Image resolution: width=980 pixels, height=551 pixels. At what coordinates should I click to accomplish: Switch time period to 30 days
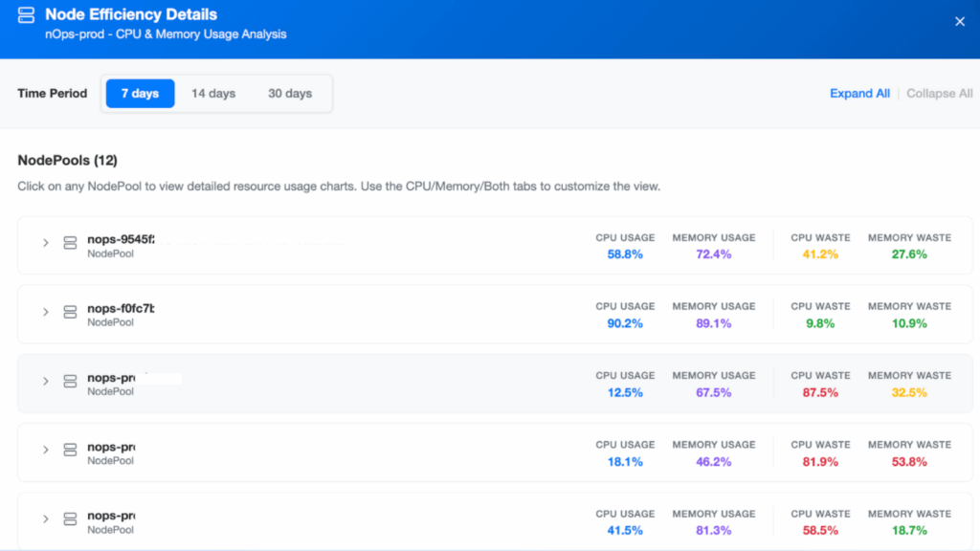pyautogui.click(x=290, y=94)
